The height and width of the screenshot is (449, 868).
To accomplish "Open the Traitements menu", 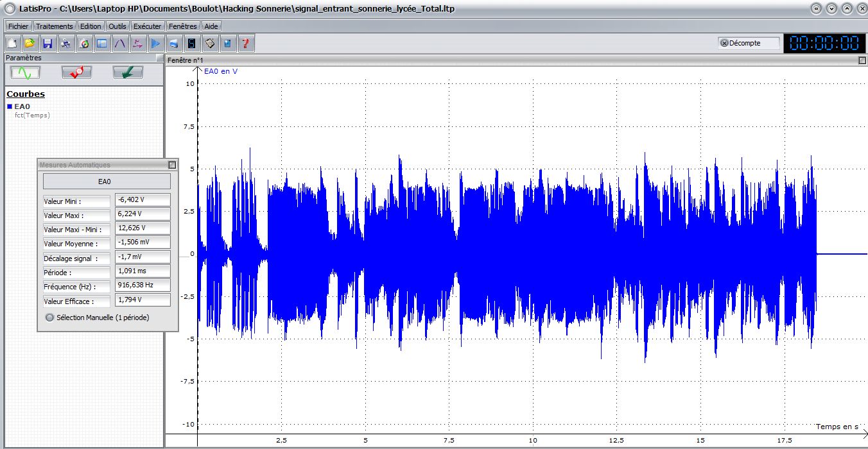I will point(55,26).
